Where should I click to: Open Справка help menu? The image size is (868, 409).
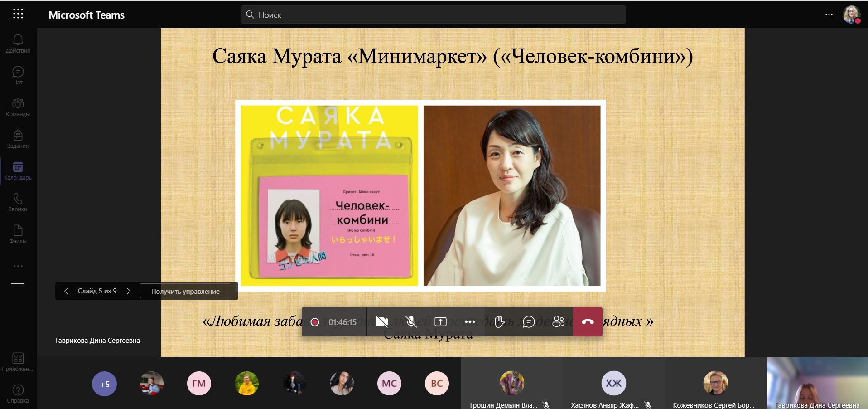point(18,393)
